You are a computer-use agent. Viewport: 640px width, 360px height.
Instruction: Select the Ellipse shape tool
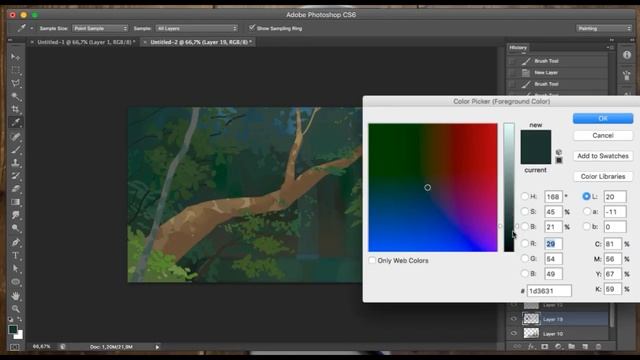pos(16,282)
